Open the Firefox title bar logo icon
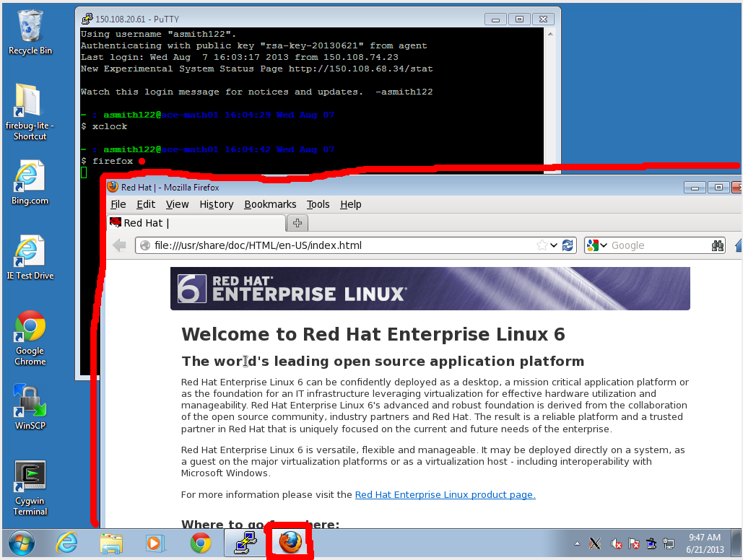743x560 pixels. click(x=113, y=187)
